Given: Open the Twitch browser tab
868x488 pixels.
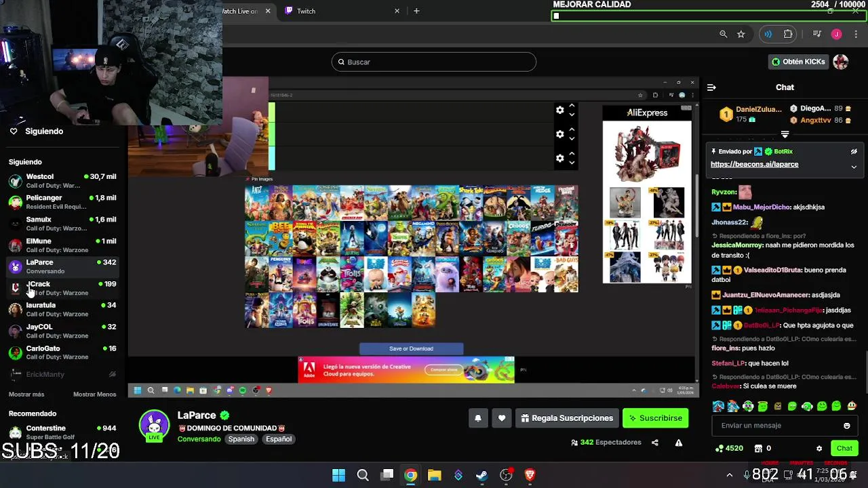Looking at the screenshot, I should [x=342, y=11].
